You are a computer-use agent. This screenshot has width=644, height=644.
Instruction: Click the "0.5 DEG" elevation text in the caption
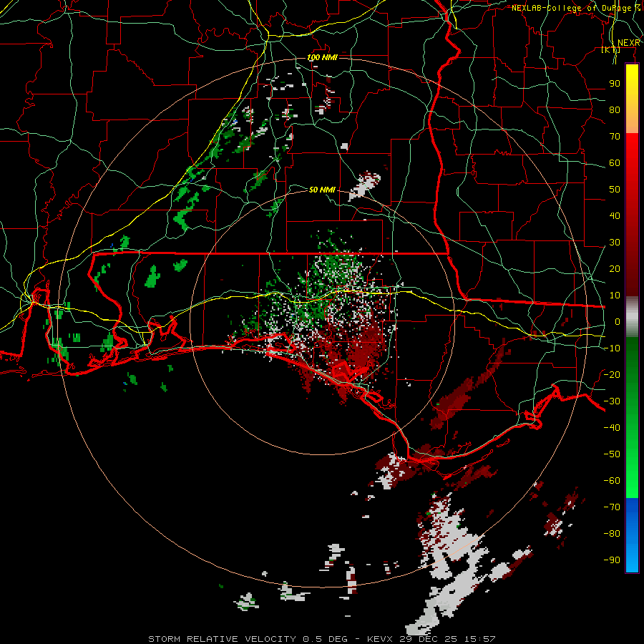pyautogui.click(x=326, y=639)
